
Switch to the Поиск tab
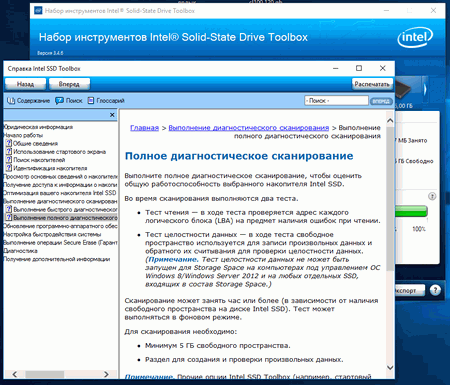pyautogui.click(x=69, y=101)
